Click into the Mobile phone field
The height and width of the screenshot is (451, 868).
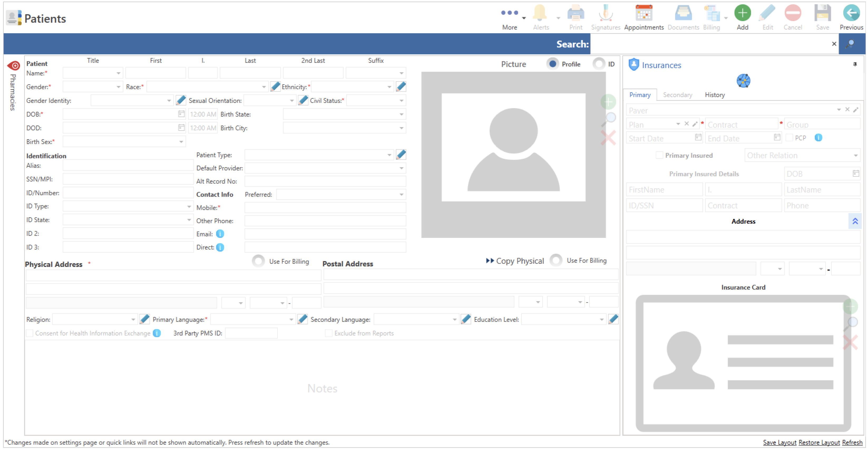tap(325, 208)
